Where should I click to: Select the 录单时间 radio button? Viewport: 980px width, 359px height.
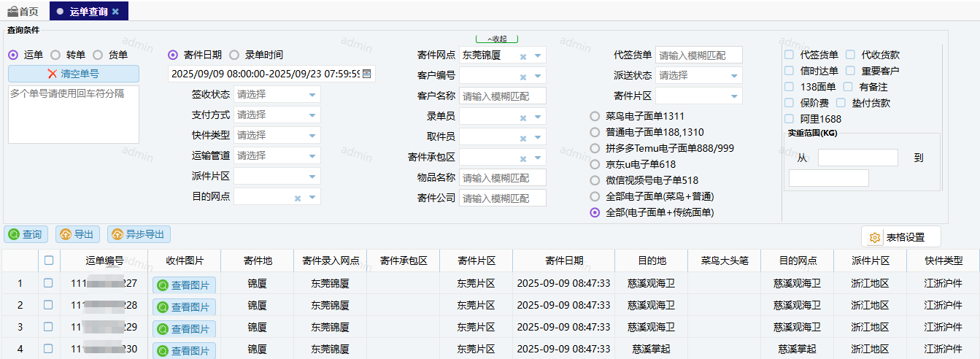coord(234,55)
